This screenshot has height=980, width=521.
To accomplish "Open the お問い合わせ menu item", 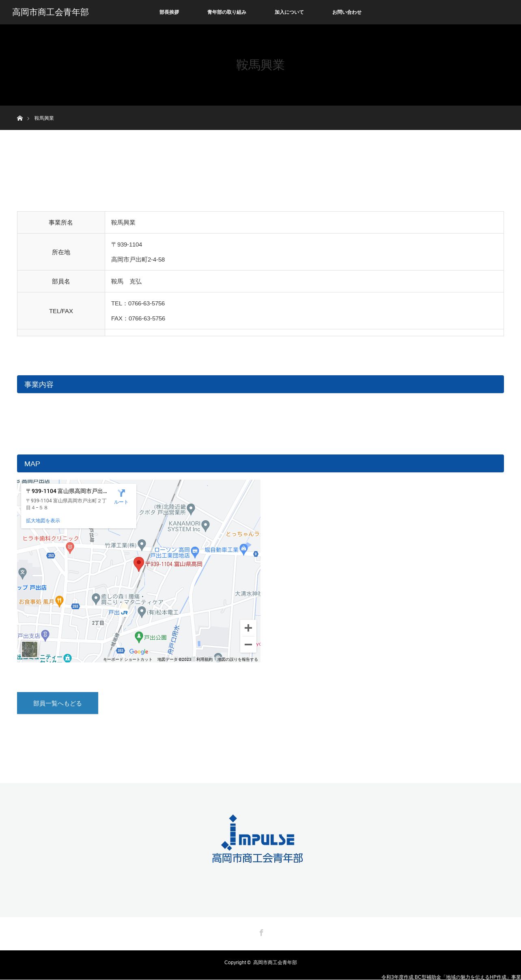I will click(x=347, y=12).
